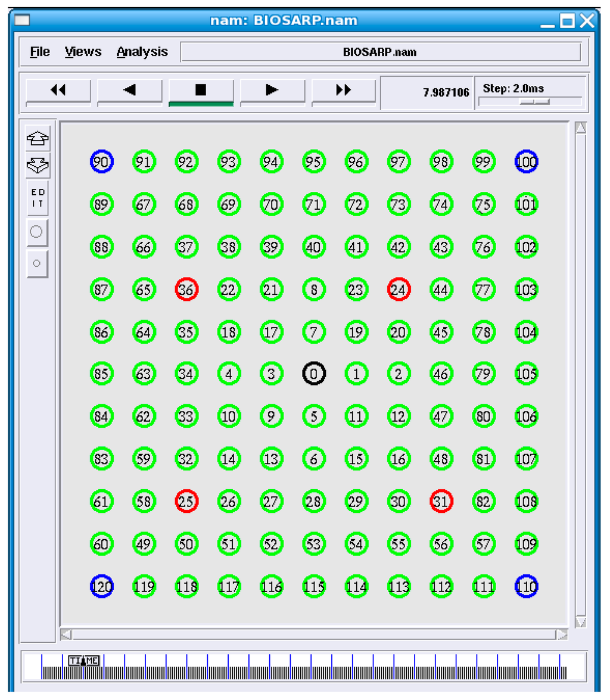Click the horizontal scrollbar right arrow

tap(562, 634)
